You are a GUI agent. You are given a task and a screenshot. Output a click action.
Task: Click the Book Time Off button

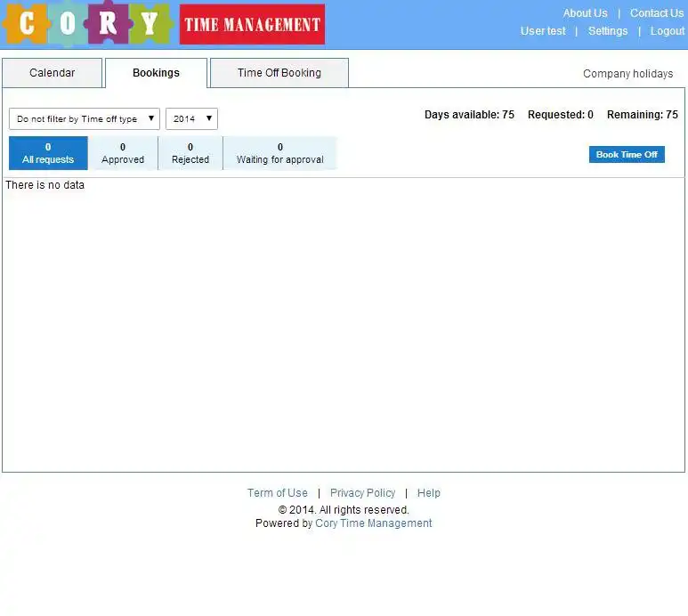point(627,154)
